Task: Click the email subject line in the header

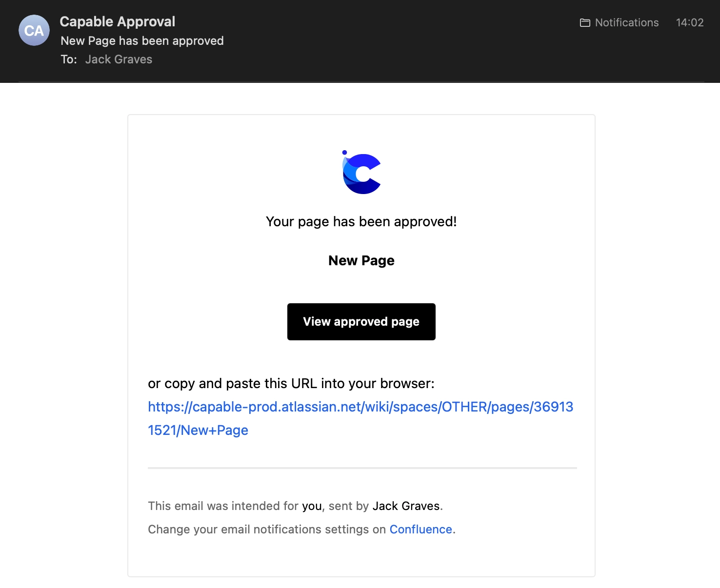Action: coord(142,41)
